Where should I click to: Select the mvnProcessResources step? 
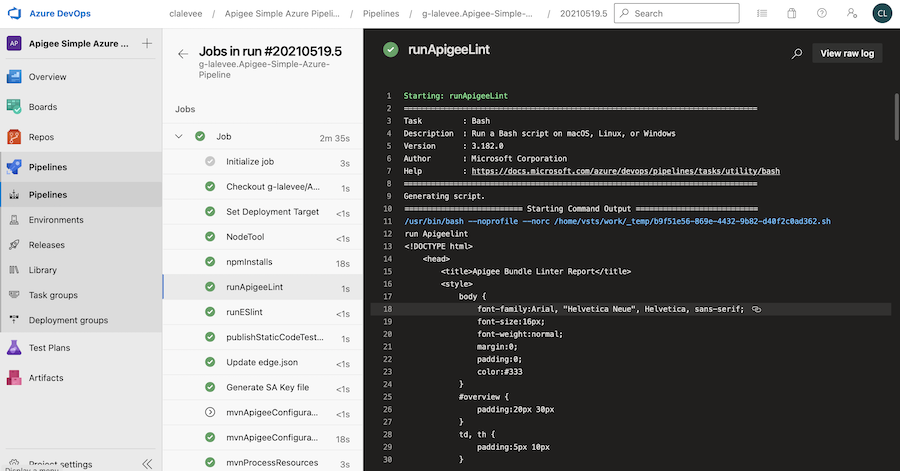pos(263,462)
